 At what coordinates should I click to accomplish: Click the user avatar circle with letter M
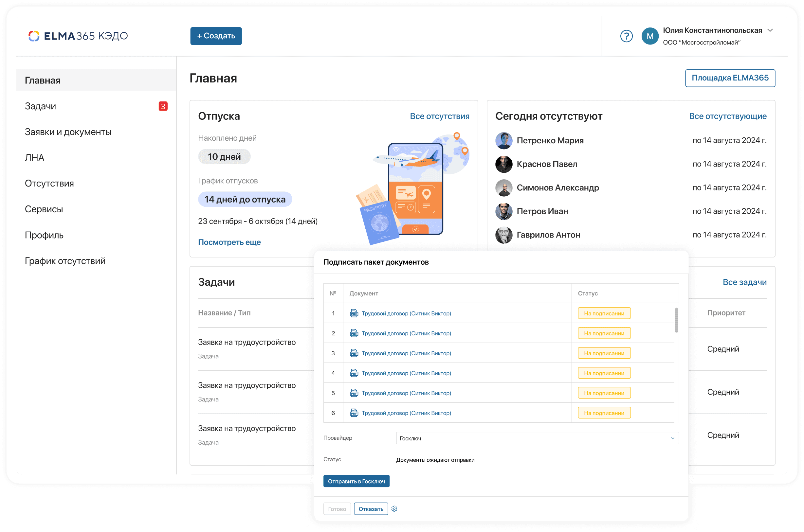click(649, 36)
